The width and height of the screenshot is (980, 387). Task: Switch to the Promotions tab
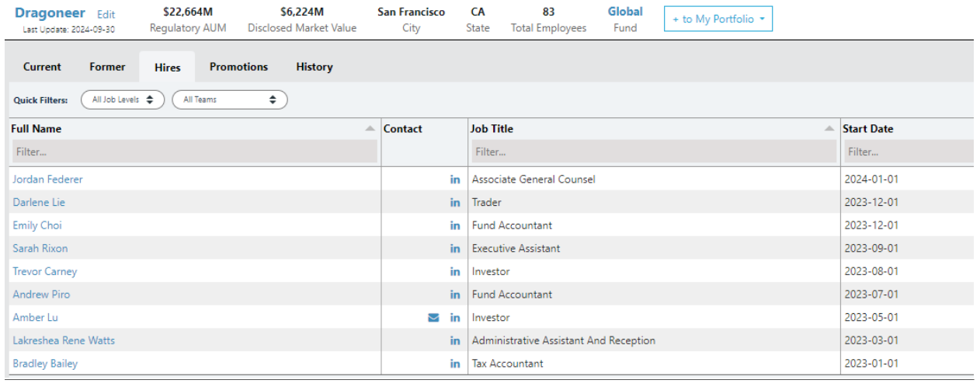[x=238, y=67]
